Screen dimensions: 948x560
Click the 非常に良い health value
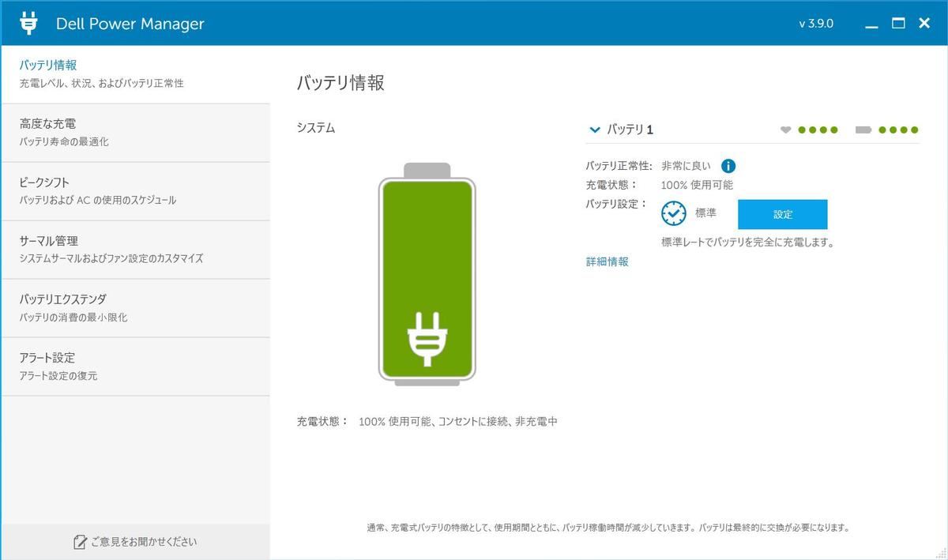coord(686,166)
